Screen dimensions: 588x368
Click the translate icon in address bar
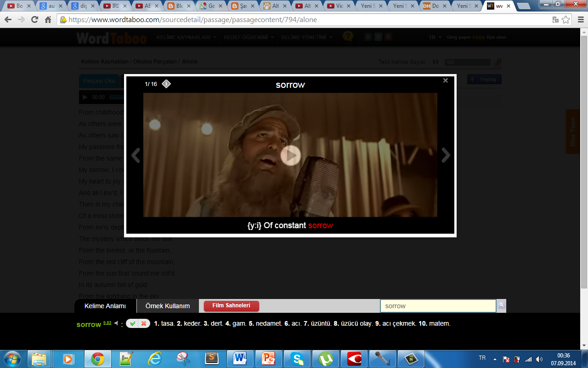[x=555, y=20]
